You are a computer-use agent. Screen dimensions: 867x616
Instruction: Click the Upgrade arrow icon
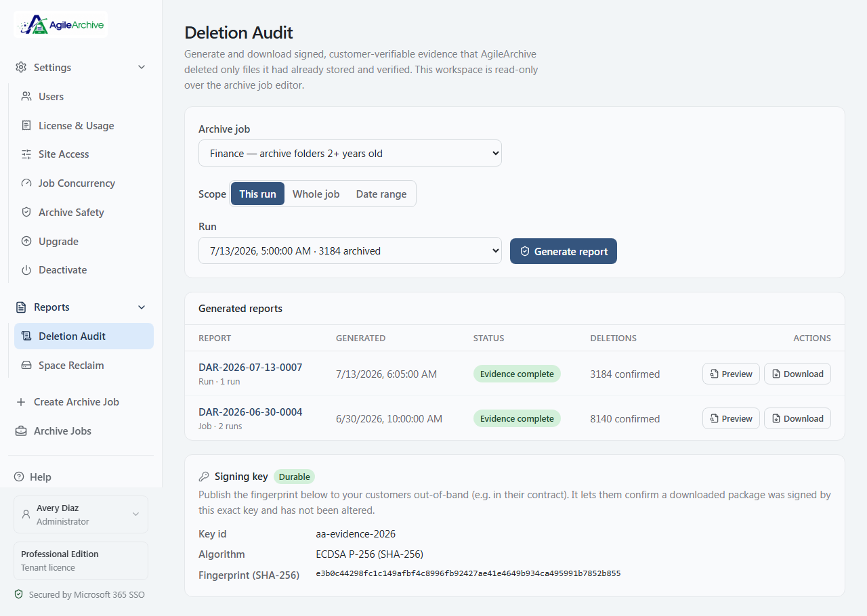tap(26, 242)
